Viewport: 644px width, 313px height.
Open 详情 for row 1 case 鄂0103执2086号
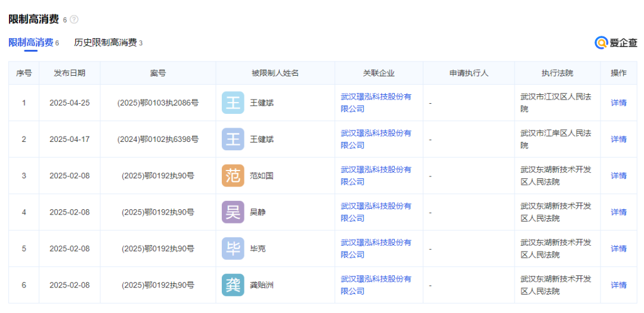pyautogui.click(x=618, y=103)
